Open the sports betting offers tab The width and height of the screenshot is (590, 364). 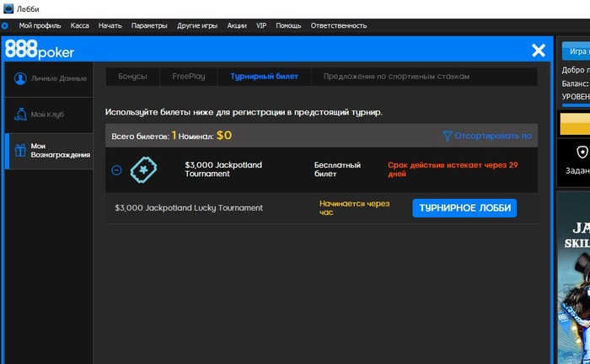396,77
